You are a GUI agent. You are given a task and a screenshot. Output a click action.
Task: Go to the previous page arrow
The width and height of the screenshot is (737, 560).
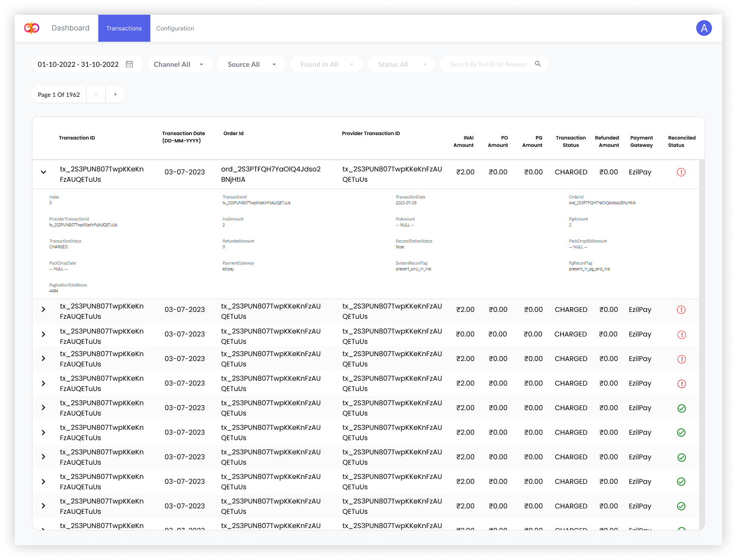coord(96,94)
